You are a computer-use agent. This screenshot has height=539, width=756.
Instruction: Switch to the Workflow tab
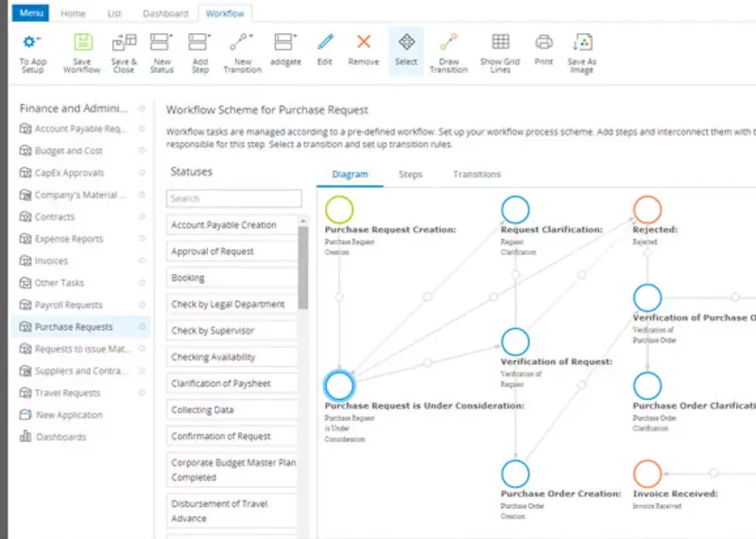coord(225,13)
